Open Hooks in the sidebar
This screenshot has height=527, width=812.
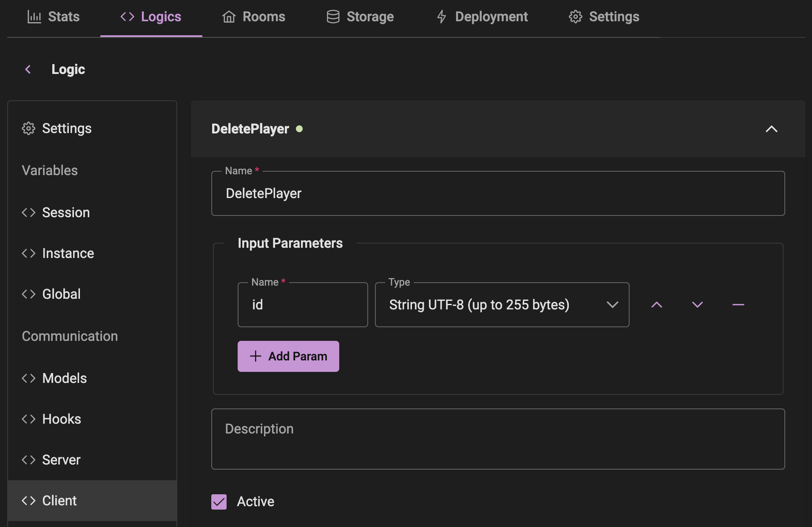(x=92, y=419)
